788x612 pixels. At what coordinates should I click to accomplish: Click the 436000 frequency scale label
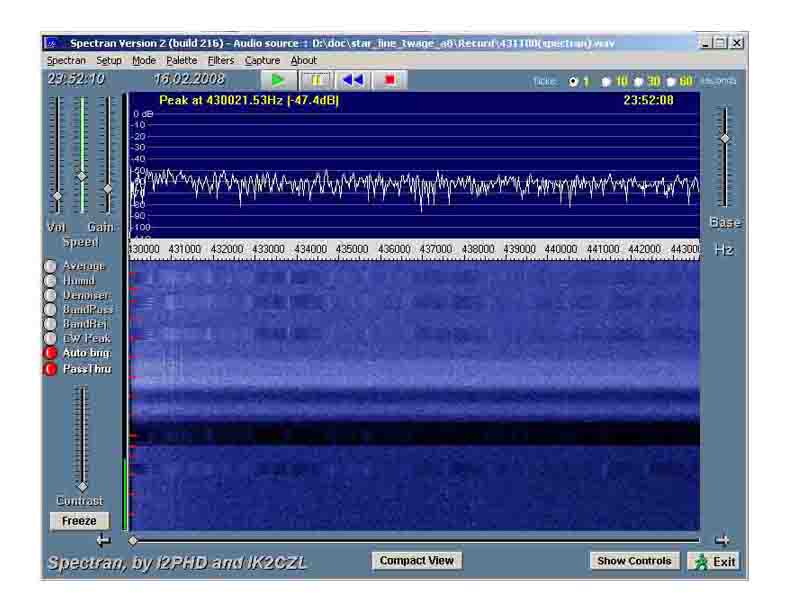(394, 249)
